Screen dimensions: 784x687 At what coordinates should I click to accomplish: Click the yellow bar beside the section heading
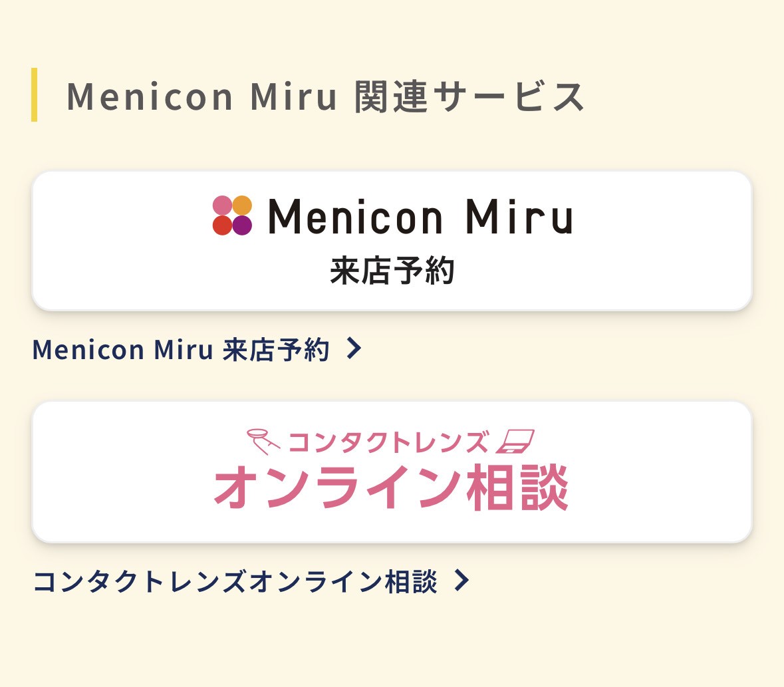[x=34, y=94]
